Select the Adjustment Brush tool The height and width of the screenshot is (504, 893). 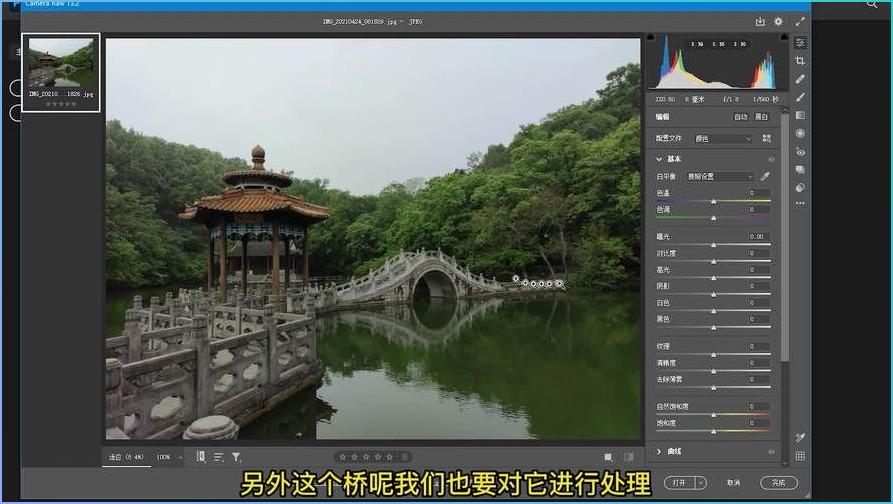coord(800,97)
